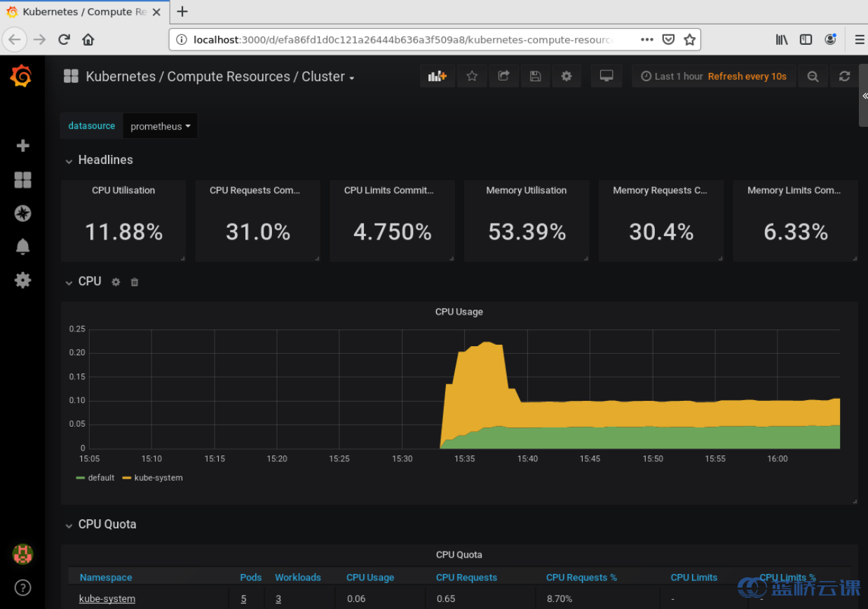Open the Help question mark icon
868x609 pixels.
(x=22, y=587)
